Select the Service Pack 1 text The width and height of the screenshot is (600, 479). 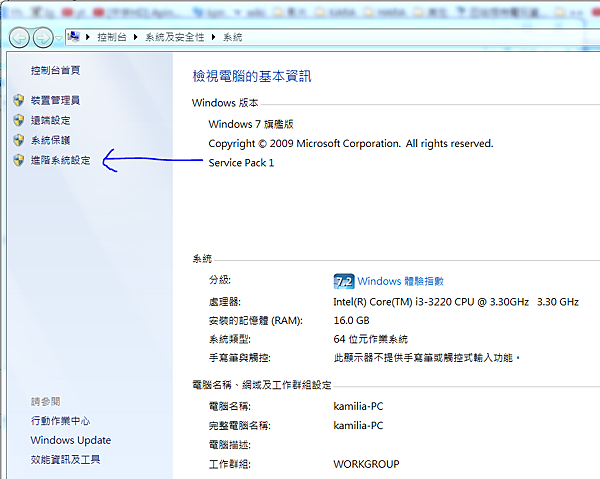coord(241,163)
